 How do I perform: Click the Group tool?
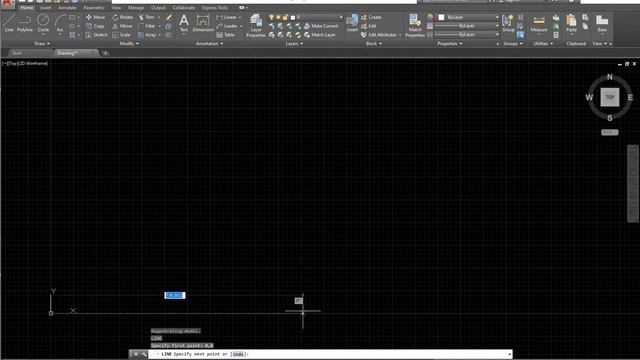pos(508,23)
